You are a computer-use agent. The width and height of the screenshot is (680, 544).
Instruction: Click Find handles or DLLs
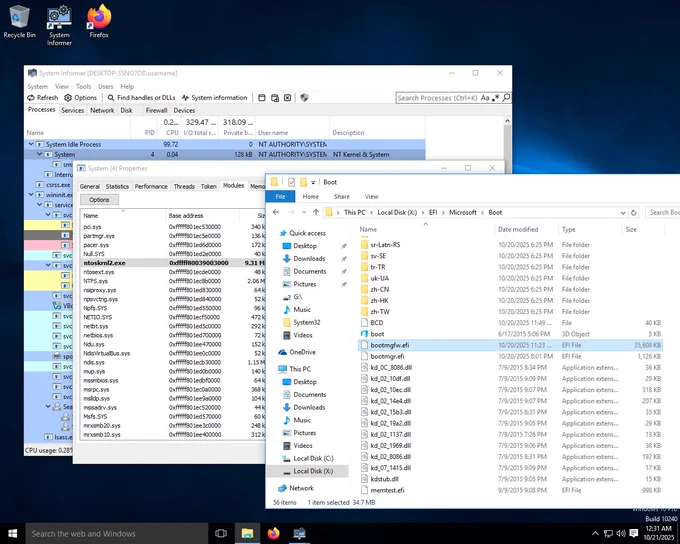click(x=141, y=98)
